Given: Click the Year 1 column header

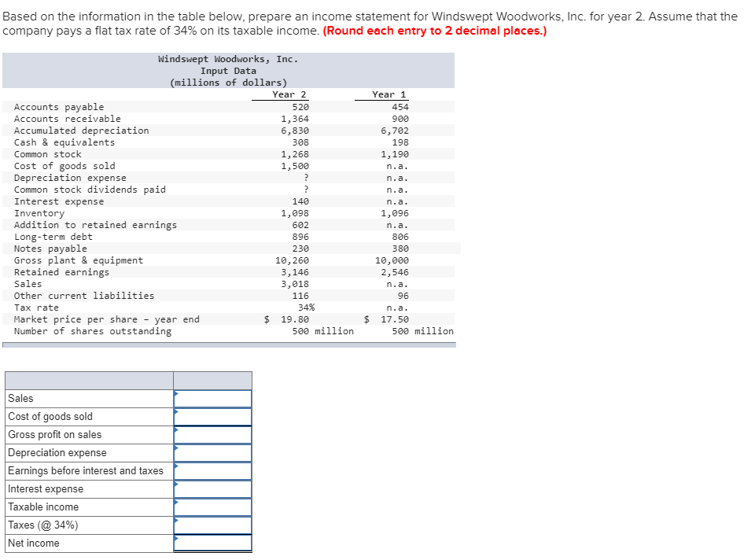Looking at the screenshot, I should [x=385, y=94].
